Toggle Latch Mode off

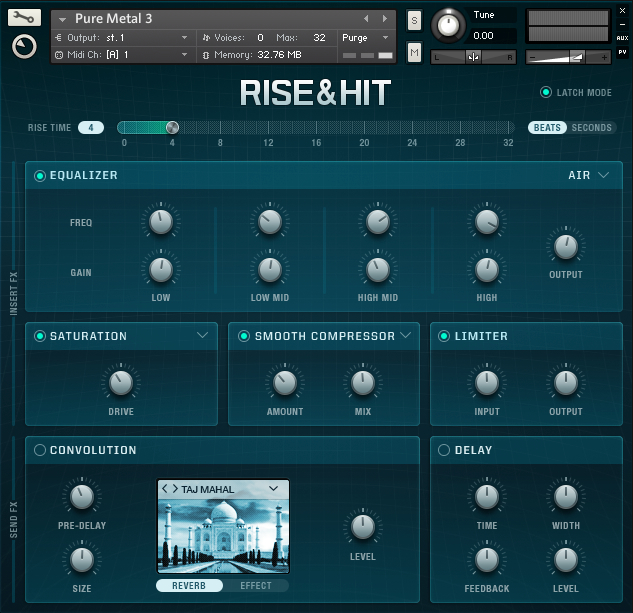point(546,92)
